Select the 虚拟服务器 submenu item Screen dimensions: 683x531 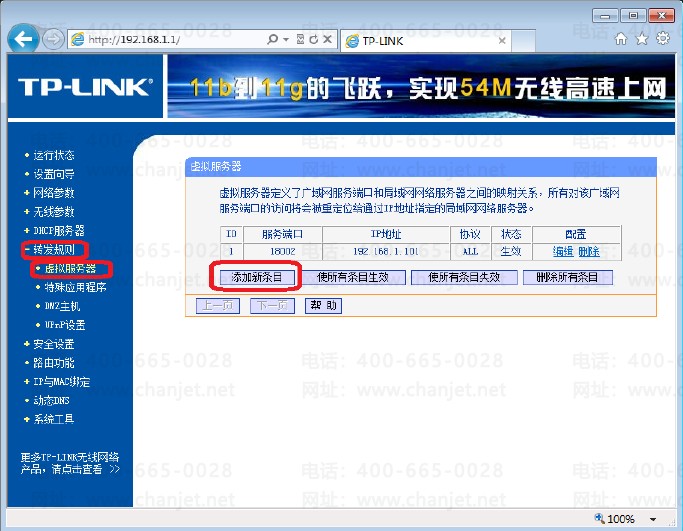point(70,268)
